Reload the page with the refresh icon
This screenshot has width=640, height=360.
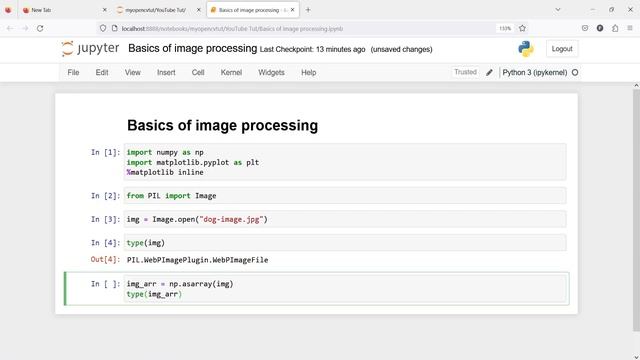pos(40,29)
